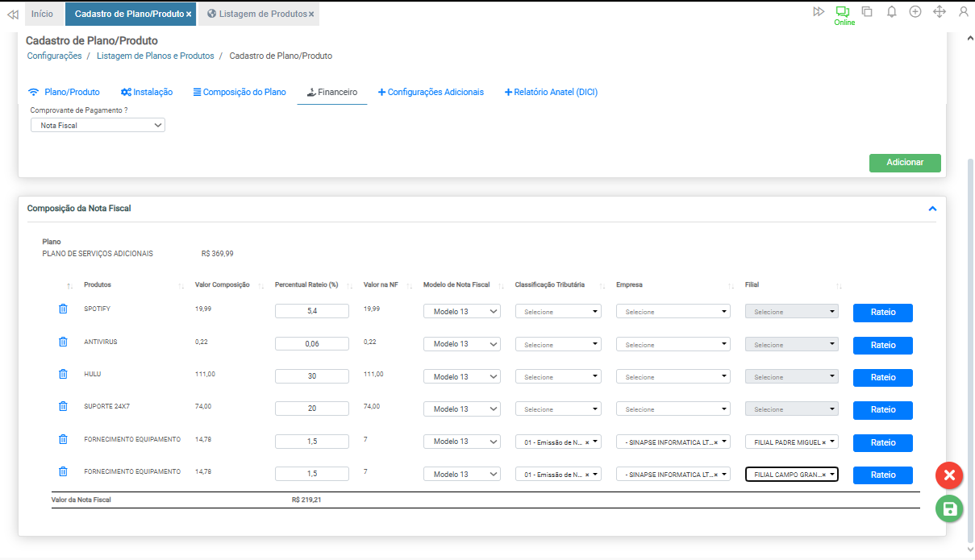Remove the ANTIVIRUS row with trash icon
The height and width of the screenshot is (560, 975).
click(63, 342)
